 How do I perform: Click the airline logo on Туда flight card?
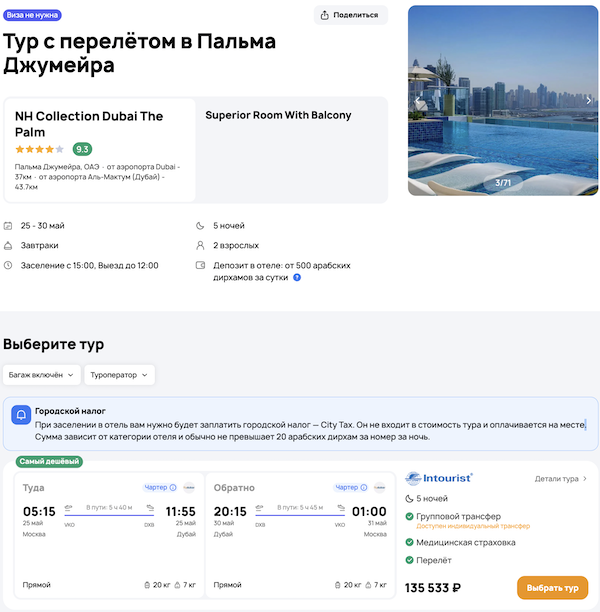189,488
